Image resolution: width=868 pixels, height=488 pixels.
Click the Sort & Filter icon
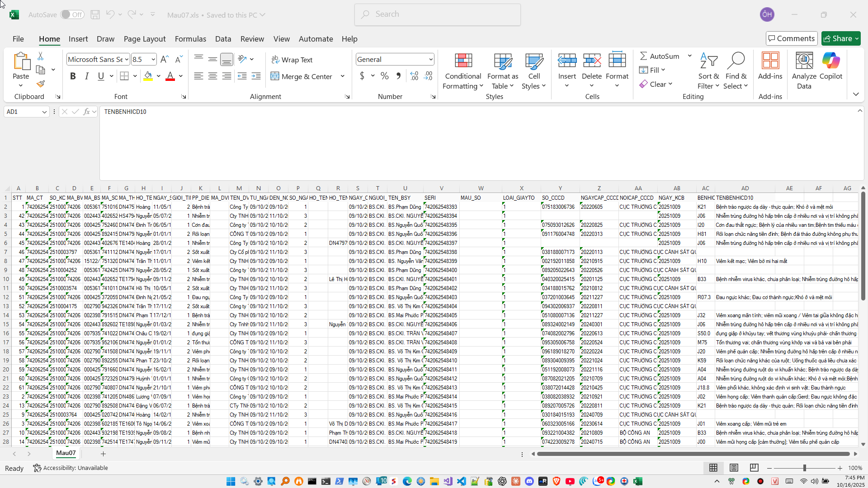(708, 61)
